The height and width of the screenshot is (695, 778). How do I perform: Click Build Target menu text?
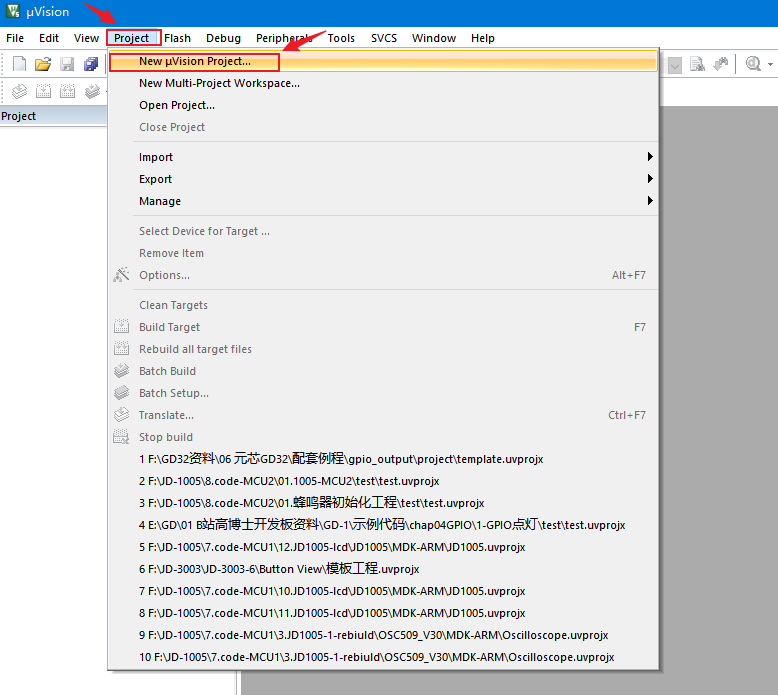[169, 327]
